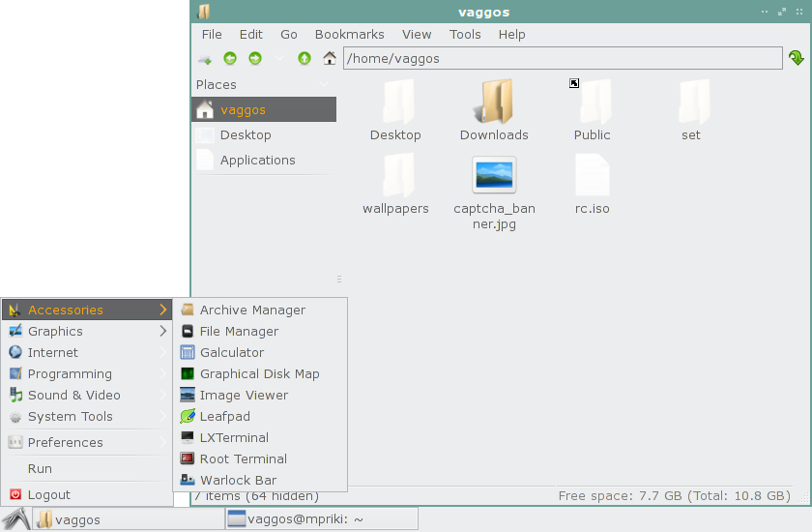The image size is (812, 532).
Task: Launch Galculator
Action: point(260,352)
